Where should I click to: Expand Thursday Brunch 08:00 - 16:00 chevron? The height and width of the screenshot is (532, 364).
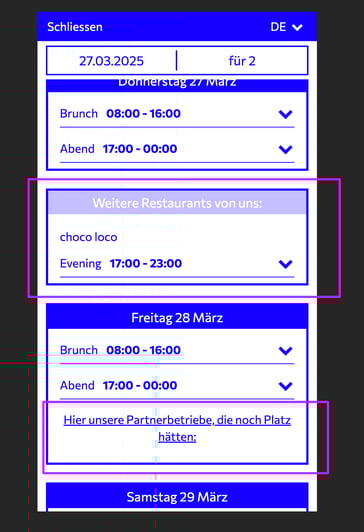(286, 114)
